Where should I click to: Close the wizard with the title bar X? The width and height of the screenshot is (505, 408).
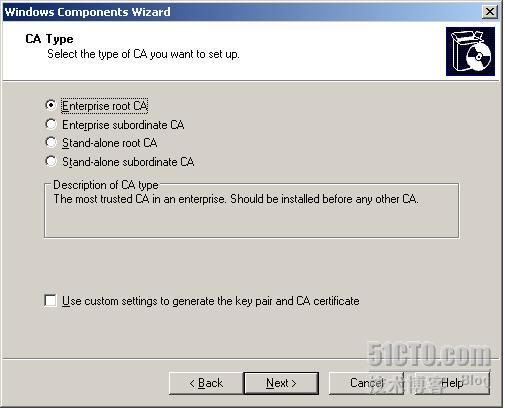490,12
